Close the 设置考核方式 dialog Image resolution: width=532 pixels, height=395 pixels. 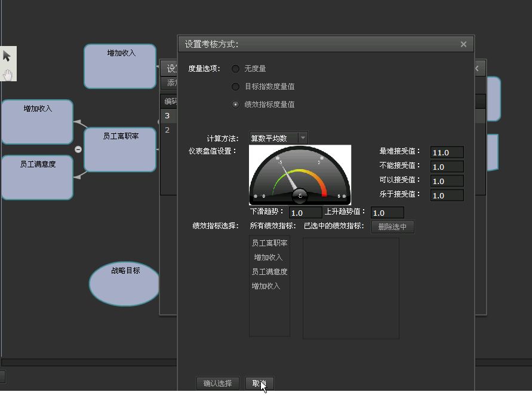pyautogui.click(x=463, y=44)
